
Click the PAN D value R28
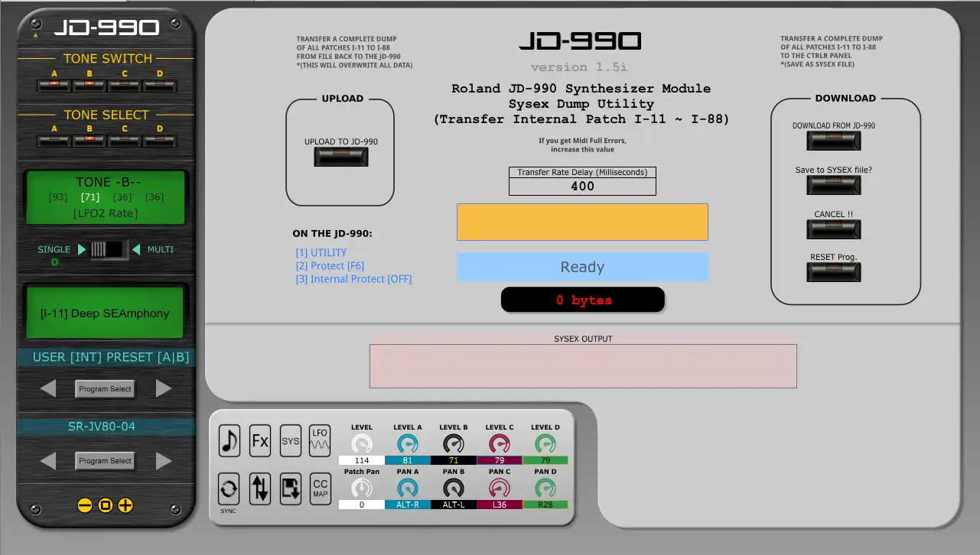[x=545, y=505]
